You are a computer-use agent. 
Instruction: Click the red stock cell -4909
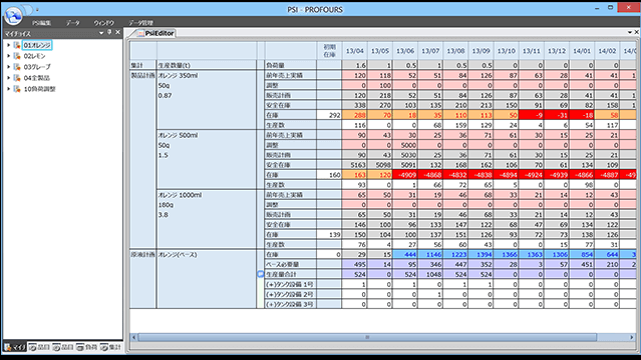coord(405,175)
